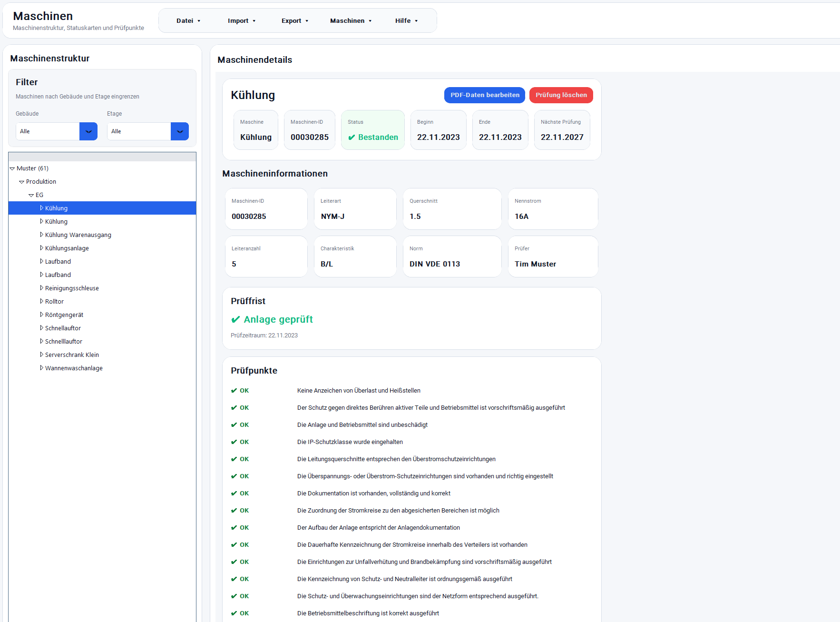Select Kühlung Warenausgang in machine tree
Screen dimensions: 840x622
pos(78,235)
